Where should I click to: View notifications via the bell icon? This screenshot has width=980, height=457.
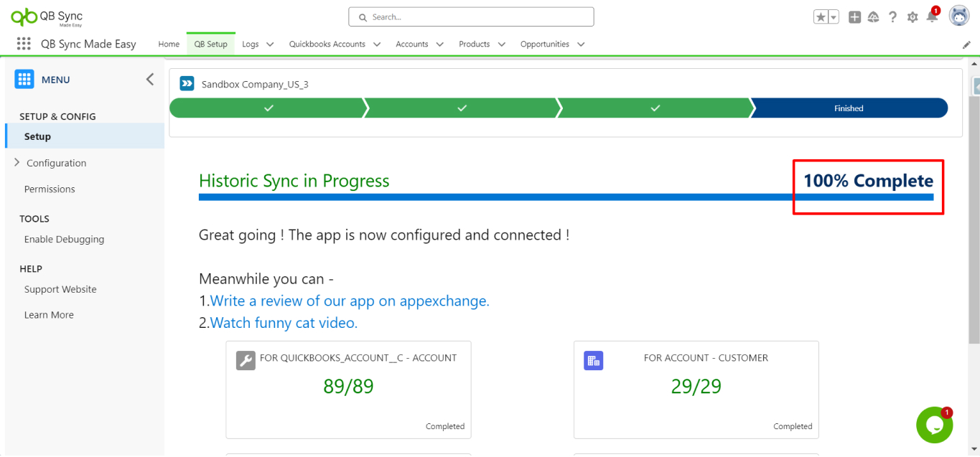pyautogui.click(x=932, y=17)
